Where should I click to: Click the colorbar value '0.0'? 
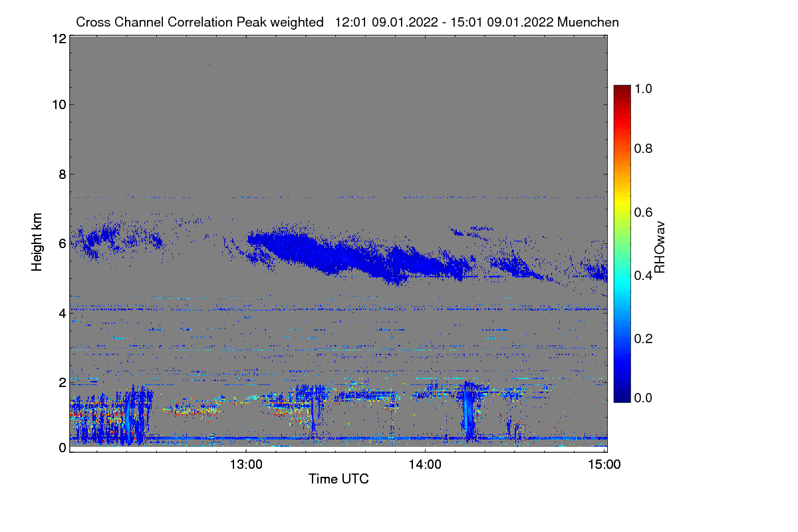click(644, 398)
